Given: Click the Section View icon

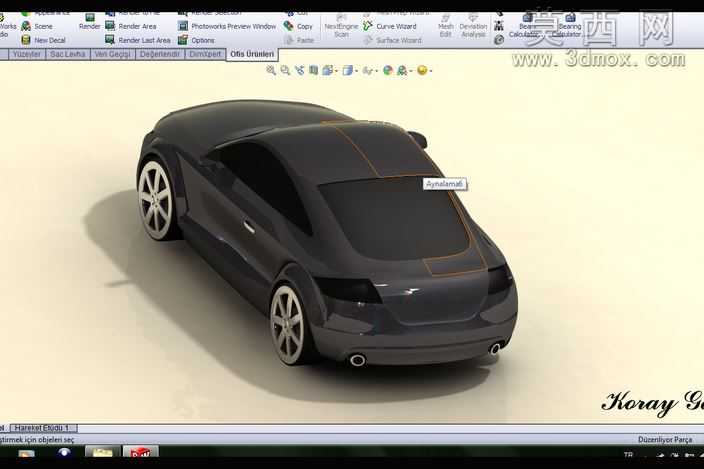Looking at the screenshot, I should [313, 70].
